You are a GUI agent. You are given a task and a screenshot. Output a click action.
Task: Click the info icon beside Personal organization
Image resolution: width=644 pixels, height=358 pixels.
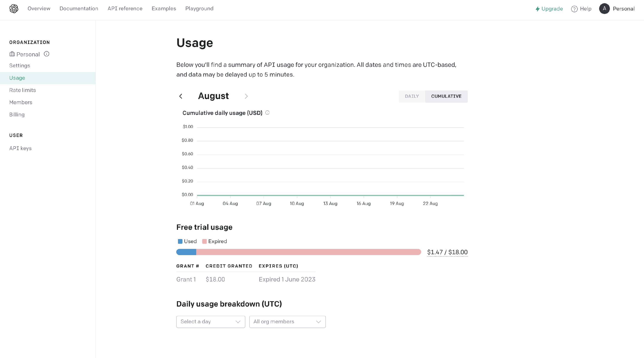tap(47, 54)
